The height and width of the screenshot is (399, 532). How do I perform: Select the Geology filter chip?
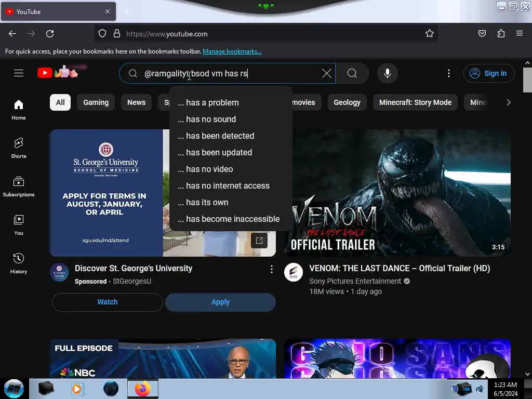[x=347, y=102]
